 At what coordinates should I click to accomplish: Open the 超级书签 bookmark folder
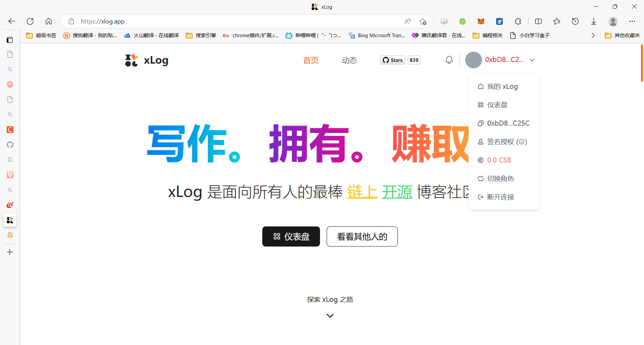click(x=41, y=36)
